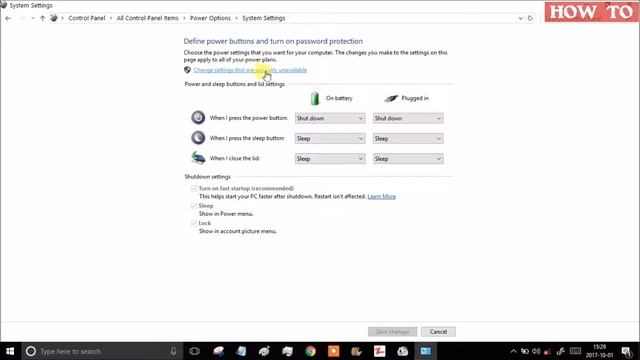Toggle the Lock checkbox

(x=193, y=223)
